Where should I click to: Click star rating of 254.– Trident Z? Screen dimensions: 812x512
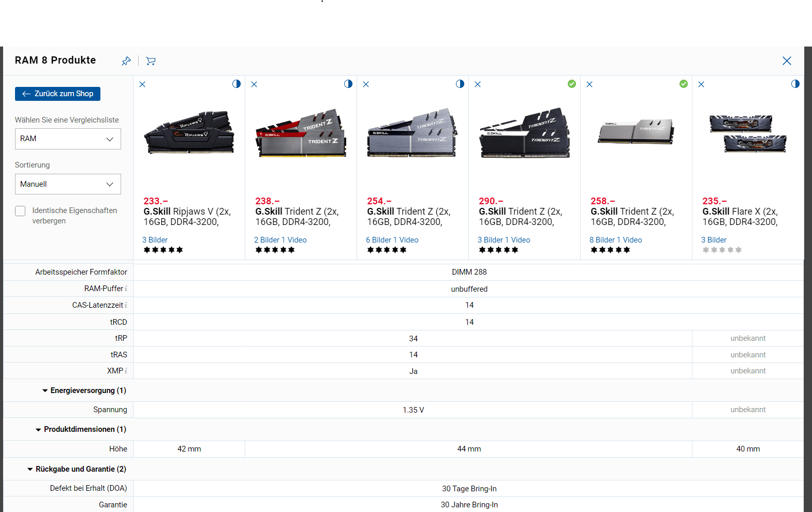pyautogui.click(x=387, y=250)
